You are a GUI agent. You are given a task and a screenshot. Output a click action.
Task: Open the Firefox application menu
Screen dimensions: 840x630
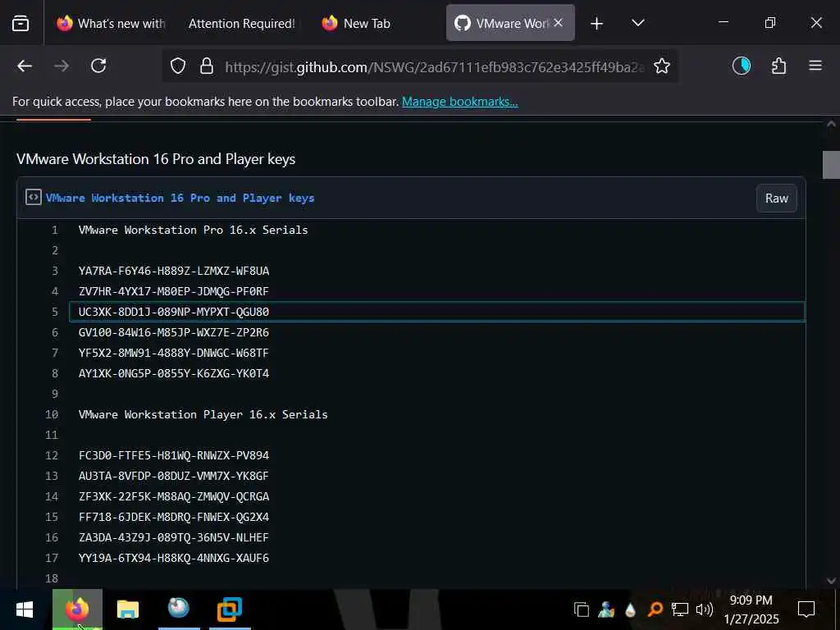[x=815, y=66]
